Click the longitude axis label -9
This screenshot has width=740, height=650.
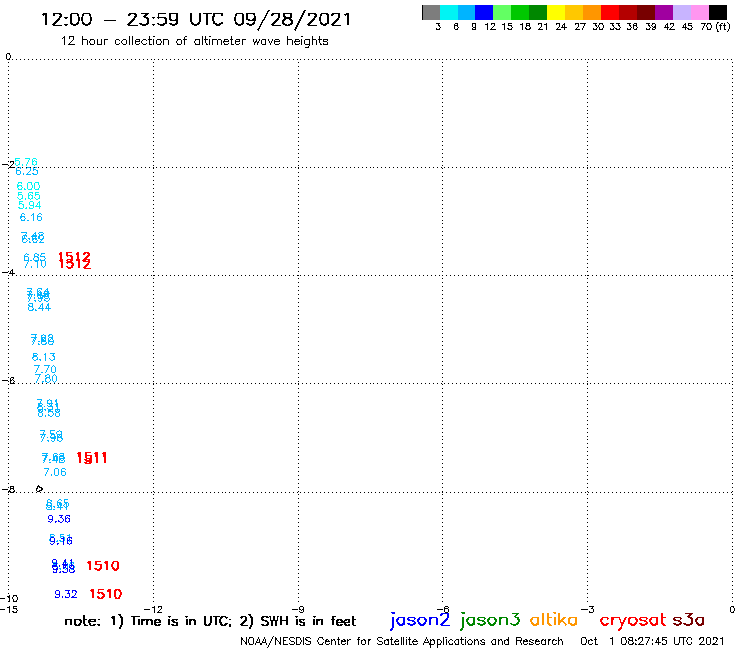(x=298, y=610)
